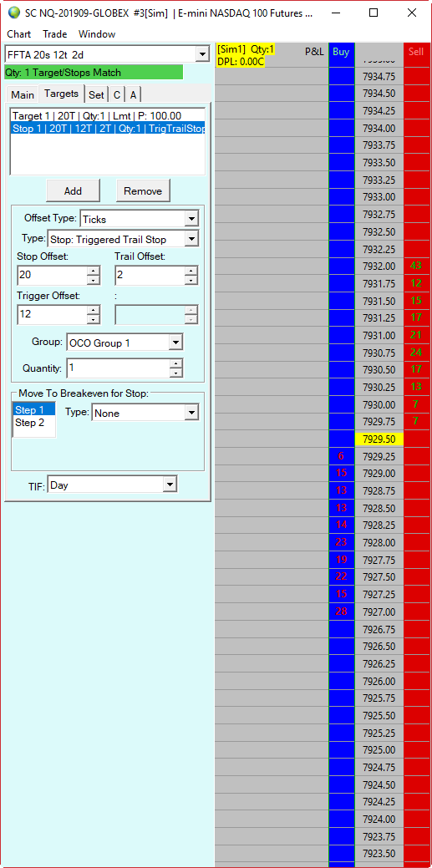This screenshot has width=432, height=868.
Task: Click Buy cell with 23 at 7928.00
Action: (x=341, y=542)
